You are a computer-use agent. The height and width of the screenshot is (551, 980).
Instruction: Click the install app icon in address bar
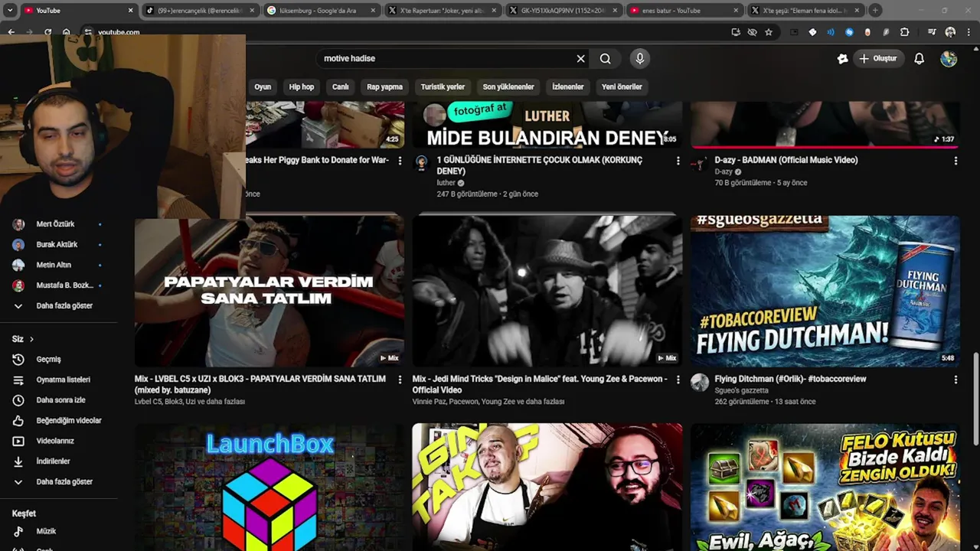[x=736, y=32]
